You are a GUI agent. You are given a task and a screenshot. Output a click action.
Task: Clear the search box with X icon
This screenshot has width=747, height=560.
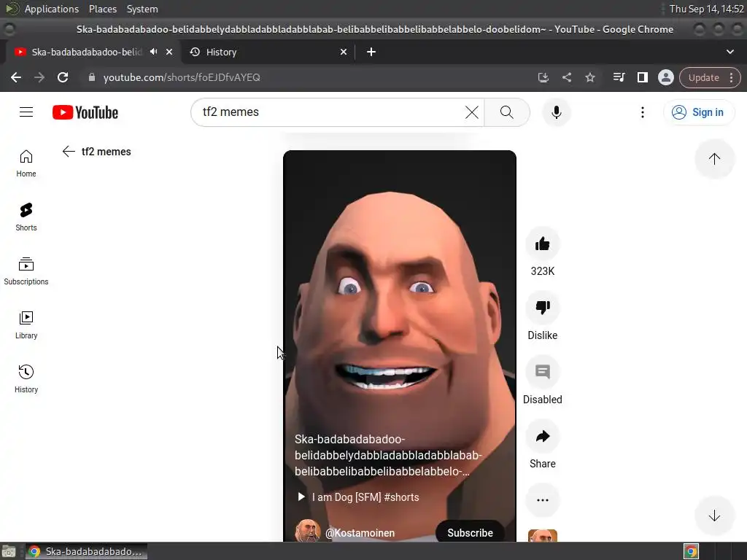point(472,112)
